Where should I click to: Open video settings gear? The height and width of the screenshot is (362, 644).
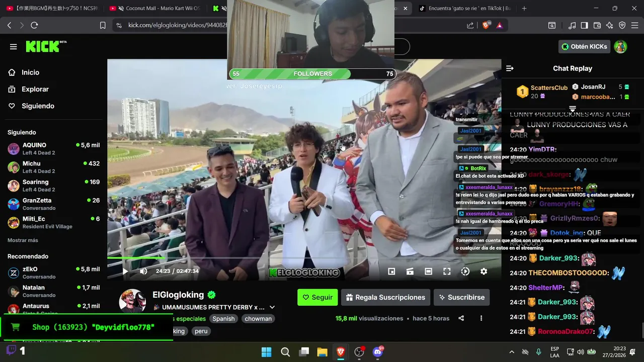(x=484, y=271)
